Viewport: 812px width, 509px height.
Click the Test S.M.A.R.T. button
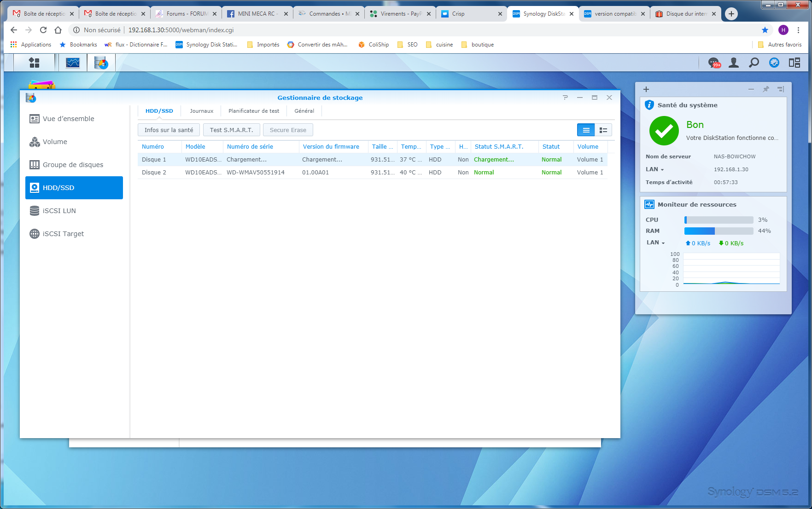(x=231, y=130)
